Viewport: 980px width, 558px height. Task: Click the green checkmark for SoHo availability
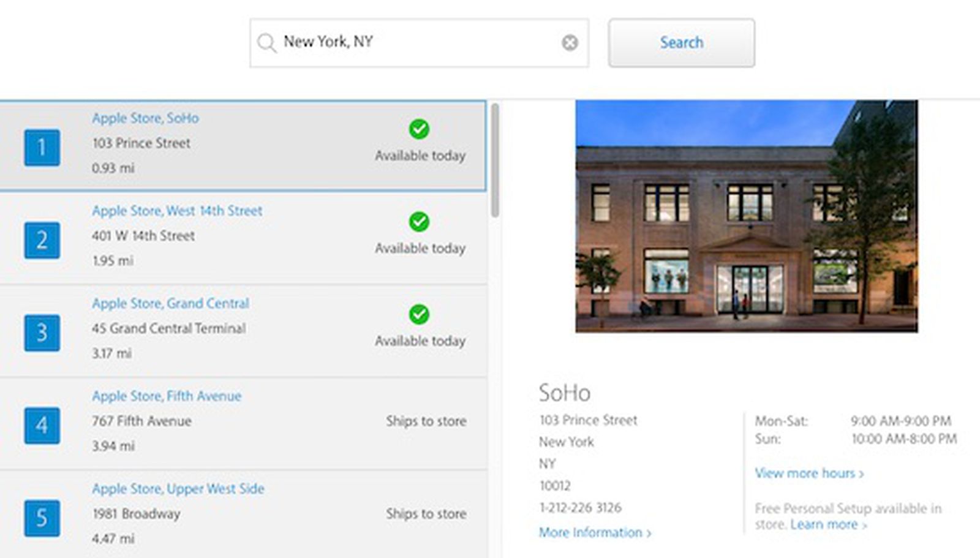pos(419,130)
